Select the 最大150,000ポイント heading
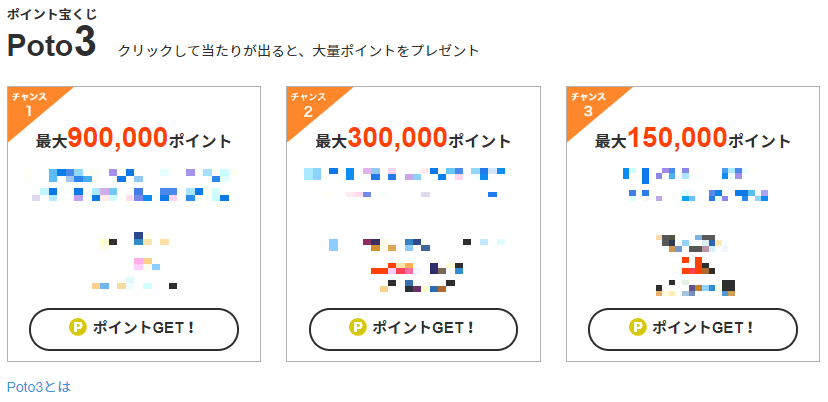828x402 pixels. pyautogui.click(x=693, y=139)
